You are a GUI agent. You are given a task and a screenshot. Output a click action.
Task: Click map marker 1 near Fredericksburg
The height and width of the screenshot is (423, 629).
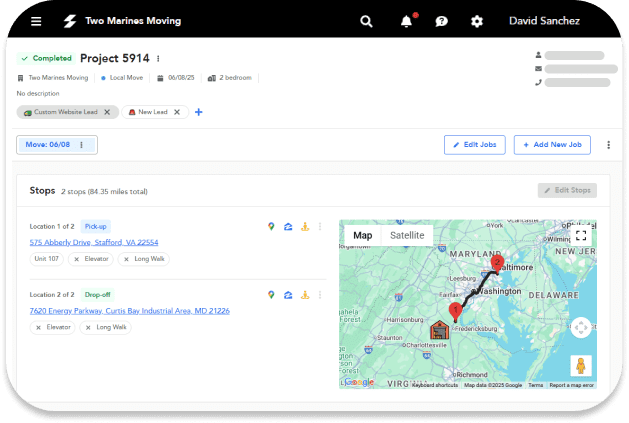click(455, 312)
